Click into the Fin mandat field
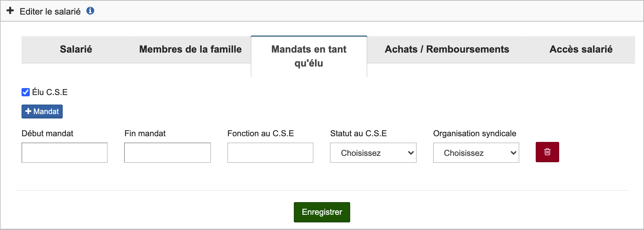Image resolution: width=644 pixels, height=230 pixels. (167, 153)
